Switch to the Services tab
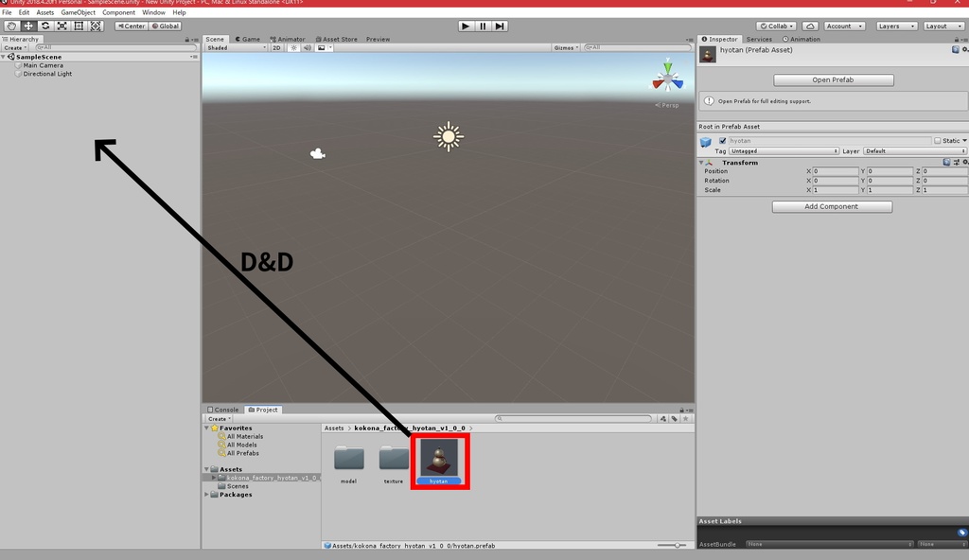Viewport: 969px width, 560px height. point(759,39)
